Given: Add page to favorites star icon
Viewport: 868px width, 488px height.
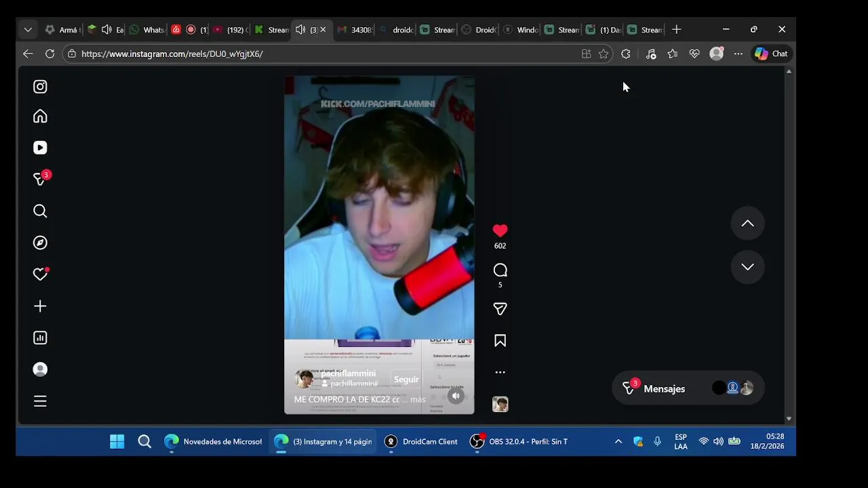Looking at the screenshot, I should 604,54.
